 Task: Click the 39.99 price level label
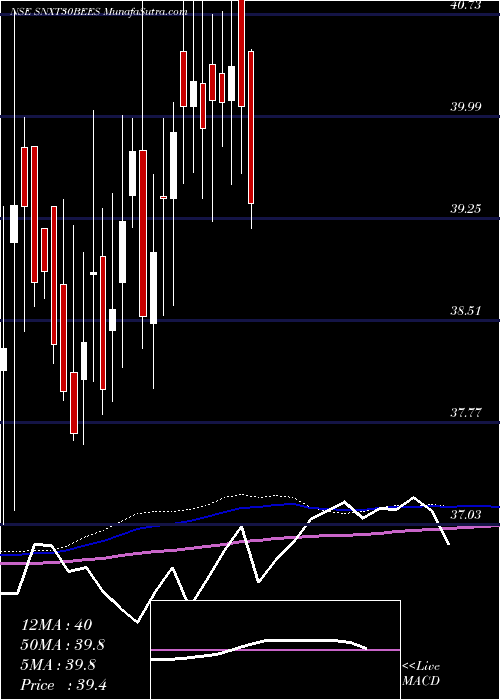point(466,107)
